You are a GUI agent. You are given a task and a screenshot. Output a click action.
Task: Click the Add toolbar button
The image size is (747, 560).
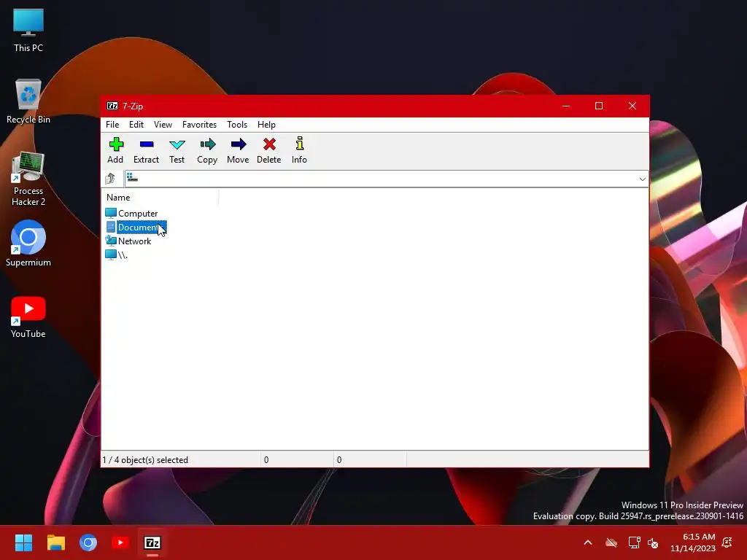pos(115,150)
